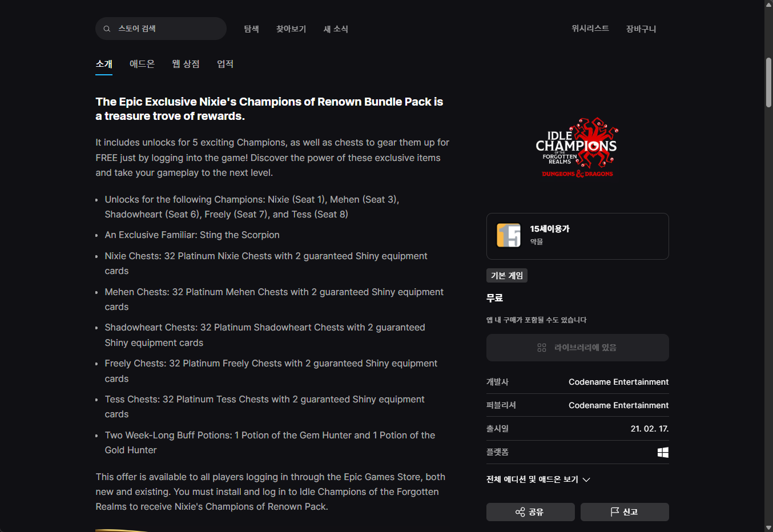Open the 장바구니 cart link
This screenshot has width=773, height=532.
point(641,29)
